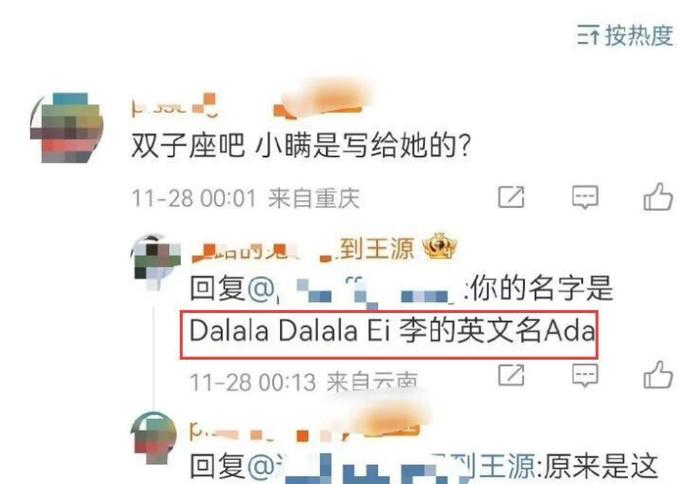Viewport: 700px width, 484px height.
Task: Reply to the 双子座吧 comment
Action: point(585,197)
